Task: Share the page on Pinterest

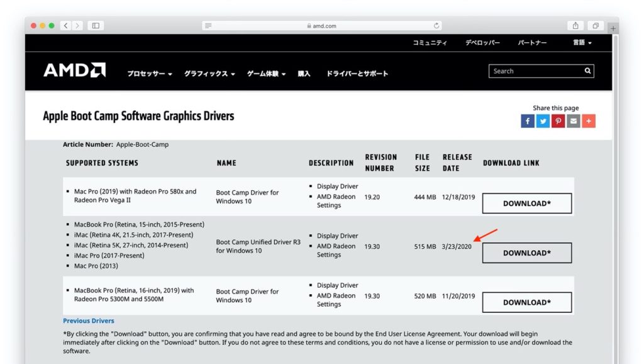Action: coord(558,120)
